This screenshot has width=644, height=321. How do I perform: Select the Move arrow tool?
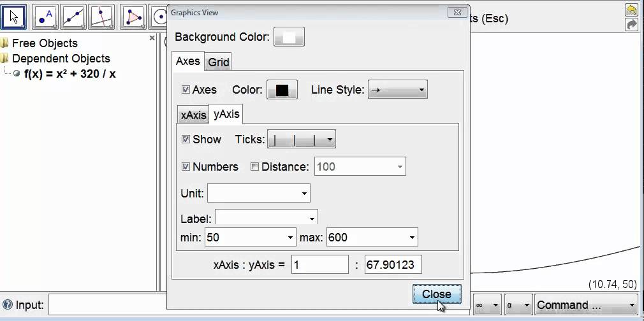13,17
